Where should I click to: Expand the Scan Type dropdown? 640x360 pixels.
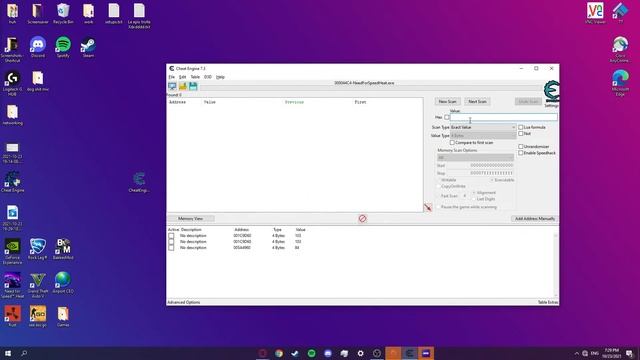click(483, 127)
